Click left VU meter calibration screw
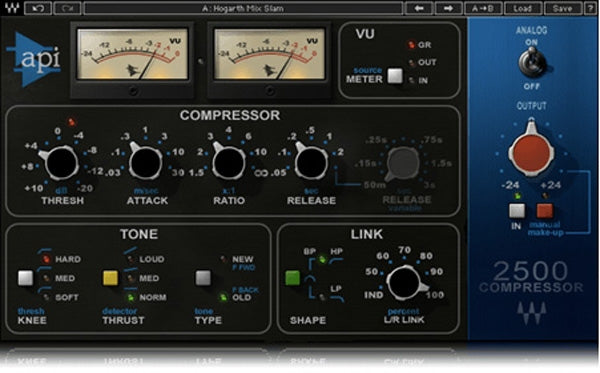 pos(133,91)
